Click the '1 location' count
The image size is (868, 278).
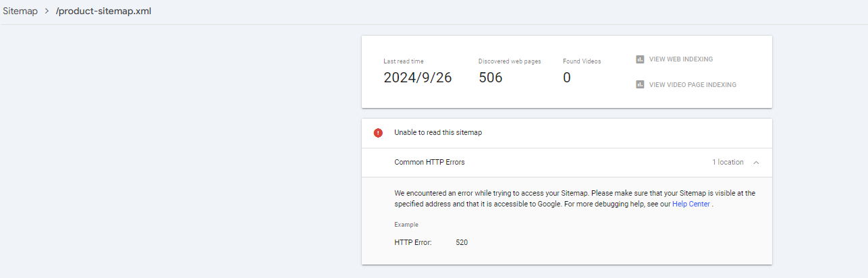point(728,163)
